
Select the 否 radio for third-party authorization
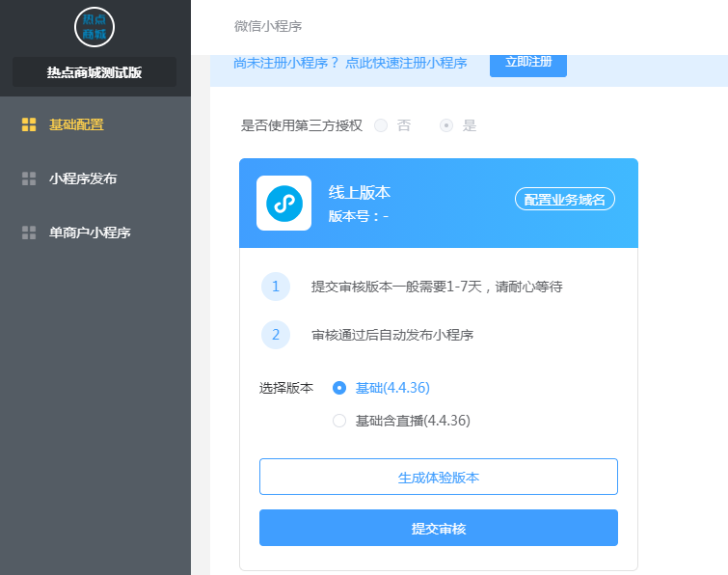pyautogui.click(x=381, y=125)
